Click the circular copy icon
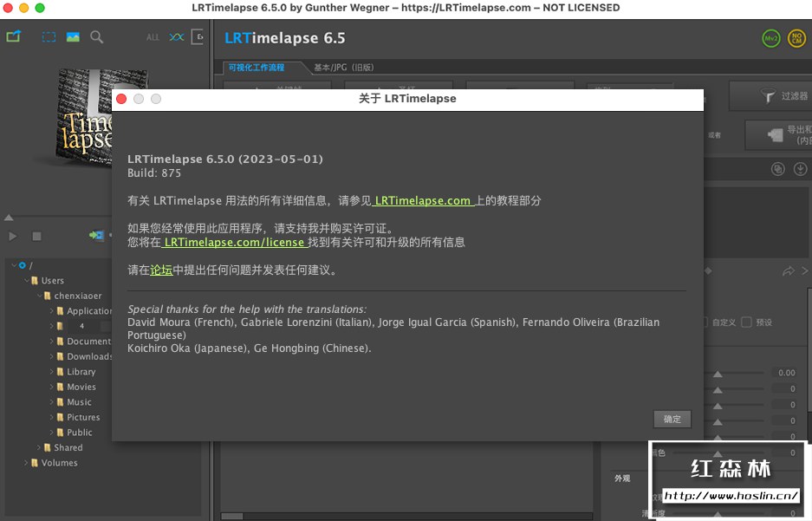Screen dimensions: 812x521 778,169
